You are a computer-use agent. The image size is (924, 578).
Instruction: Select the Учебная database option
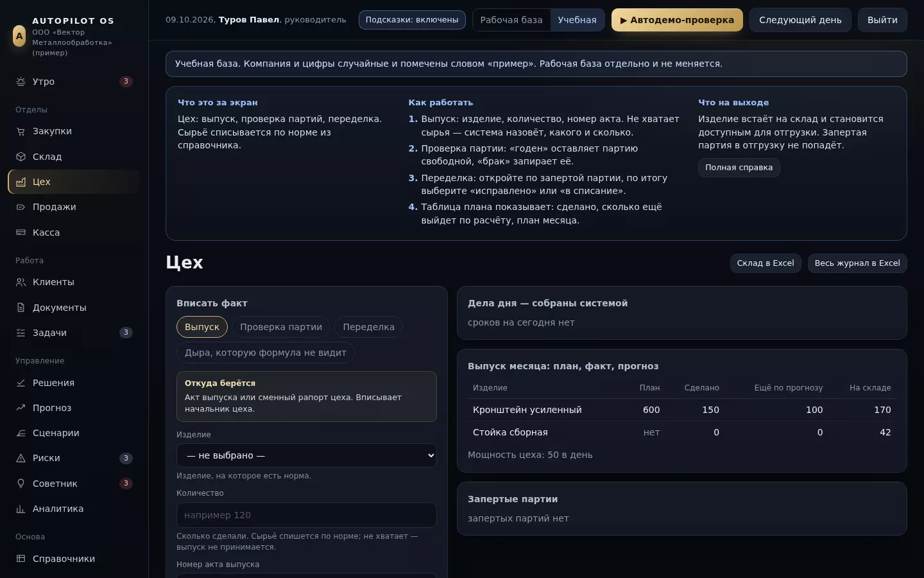[x=577, y=20]
